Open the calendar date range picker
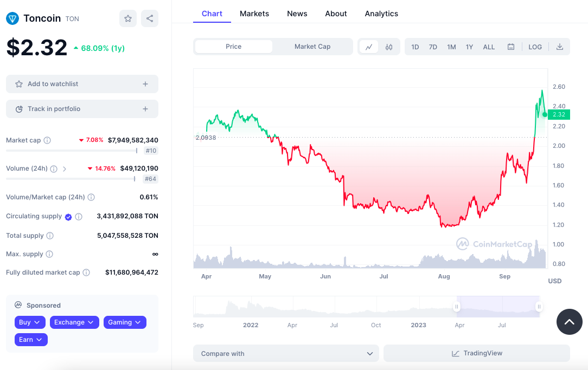Screen dimensions: 588x370 pos(511,47)
